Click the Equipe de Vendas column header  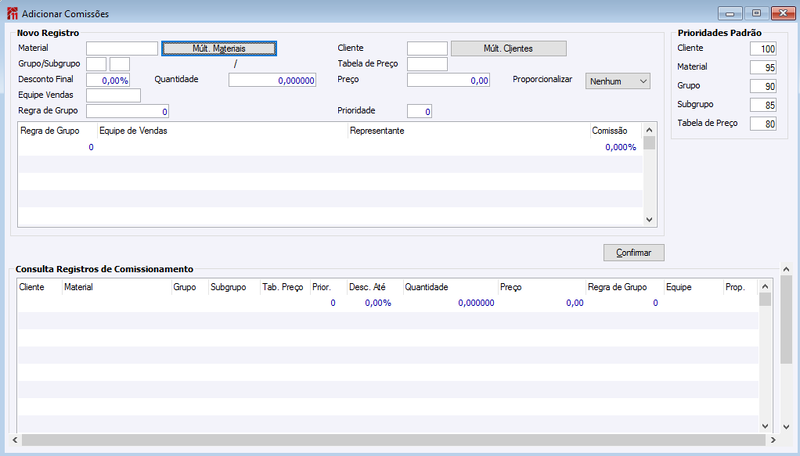coord(222,131)
